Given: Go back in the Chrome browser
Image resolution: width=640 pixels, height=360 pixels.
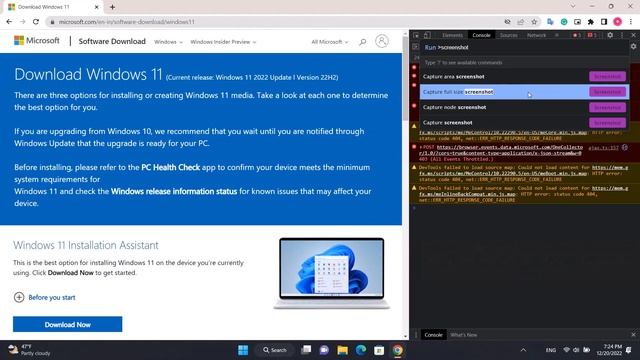Looking at the screenshot, I should pos(9,22).
